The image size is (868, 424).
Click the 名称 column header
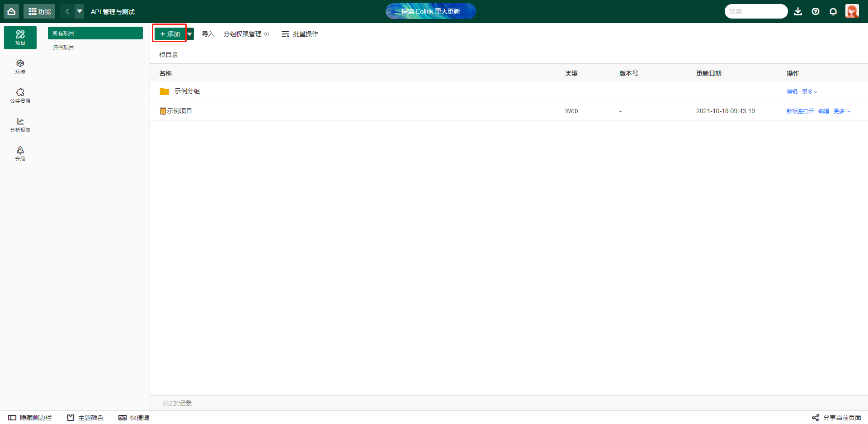point(165,73)
